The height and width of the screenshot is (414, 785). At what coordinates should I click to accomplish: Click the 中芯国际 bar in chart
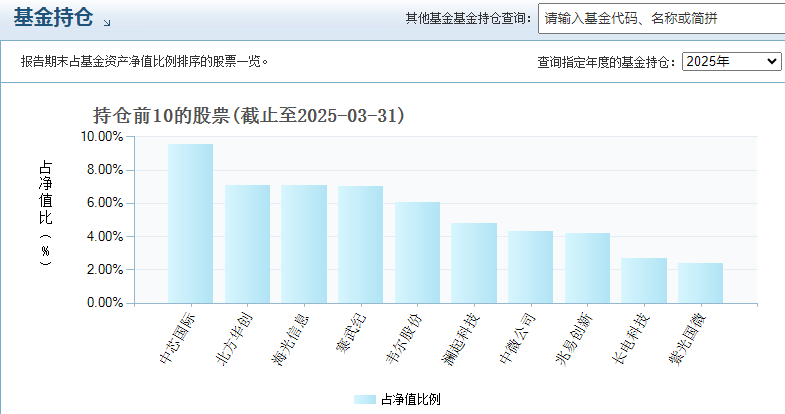pyautogui.click(x=190, y=224)
